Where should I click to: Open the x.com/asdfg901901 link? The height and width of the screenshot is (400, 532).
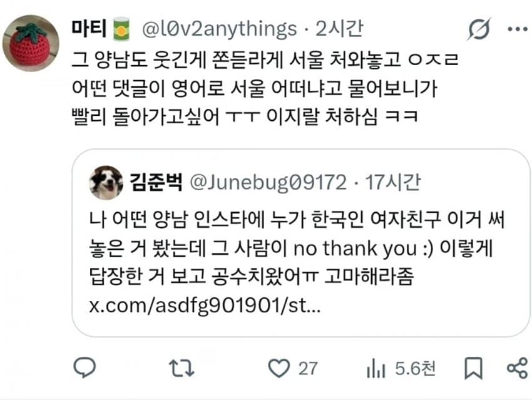tap(205, 305)
